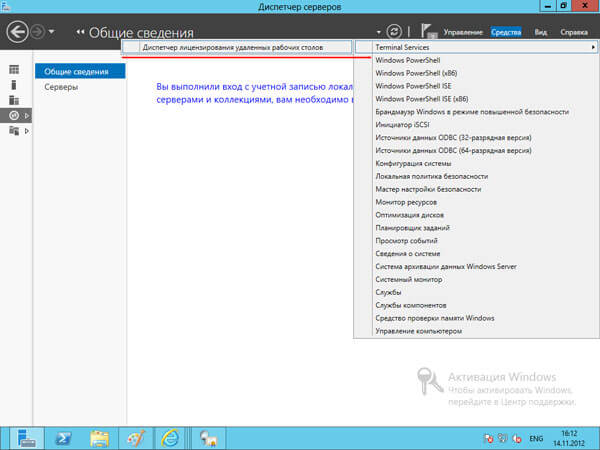This screenshot has width=600, height=450.
Task: Click the network icon in system tray
Action: [x=502, y=438]
